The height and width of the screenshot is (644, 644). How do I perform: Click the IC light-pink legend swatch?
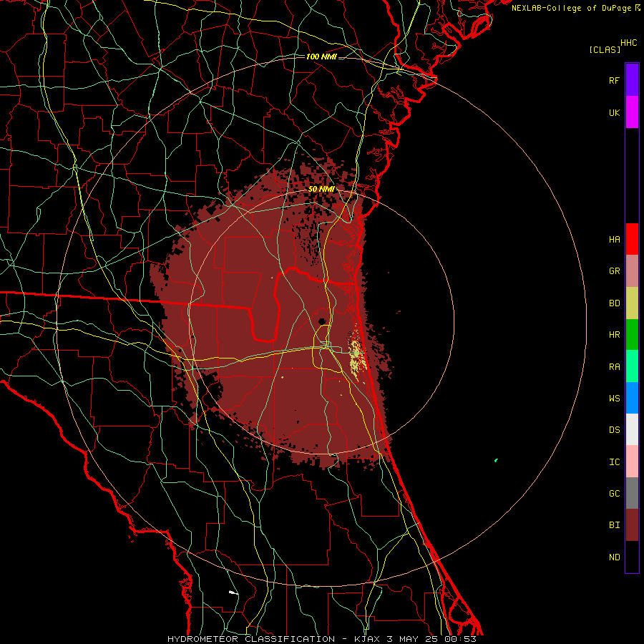[x=632, y=462]
